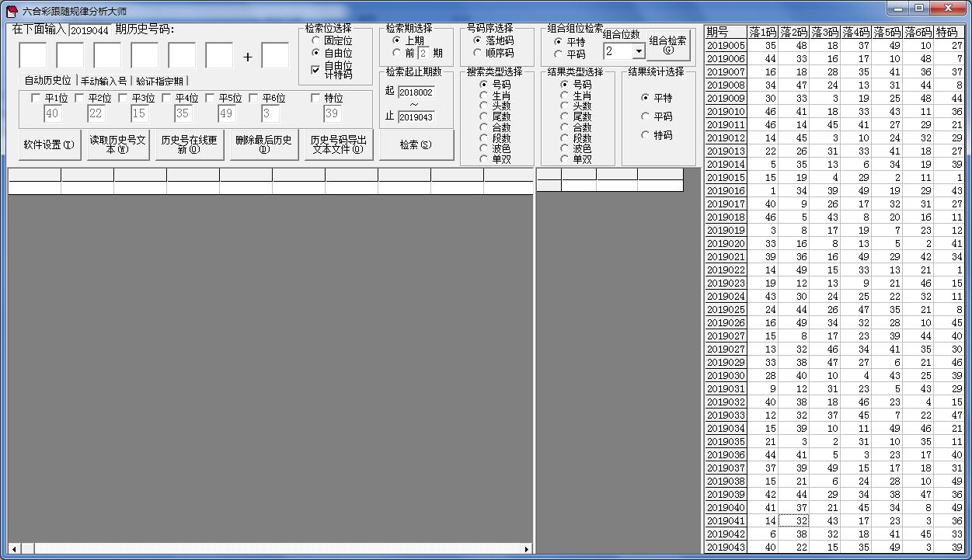The image size is (972, 560).
Task: Click the 历史号在线更新 button
Action: (x=189, y=145)
